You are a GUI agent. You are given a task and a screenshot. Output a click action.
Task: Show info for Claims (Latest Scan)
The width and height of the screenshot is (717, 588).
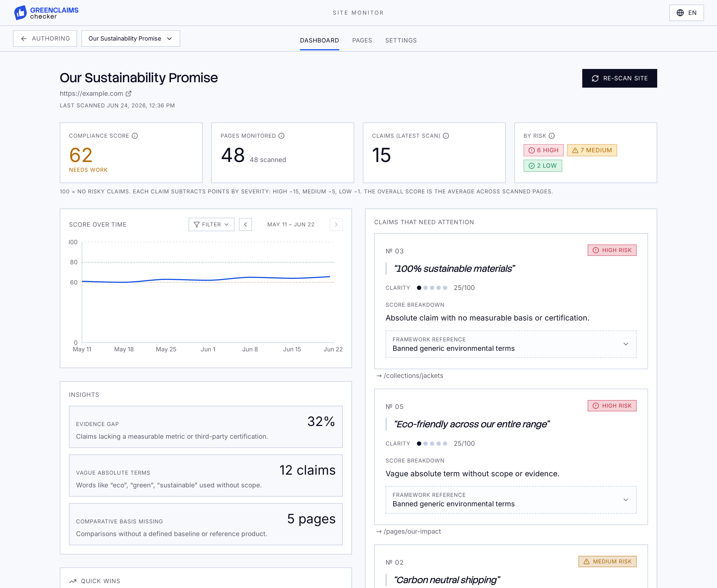(x=446, y=136)
